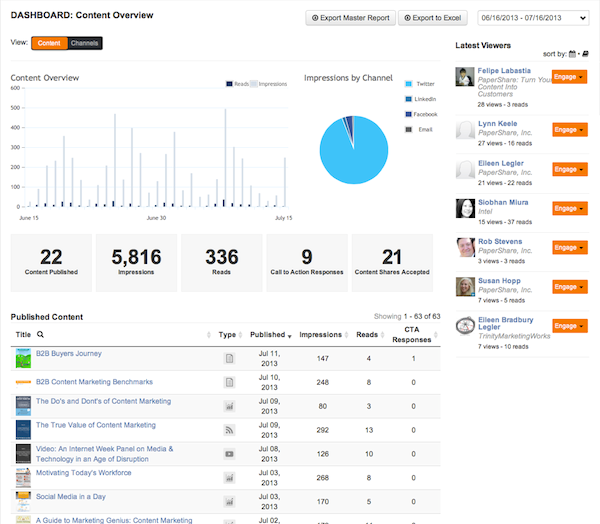
Task: Click the document type icon for B2B Buyers Journey
Action: [x=228, y=358]
